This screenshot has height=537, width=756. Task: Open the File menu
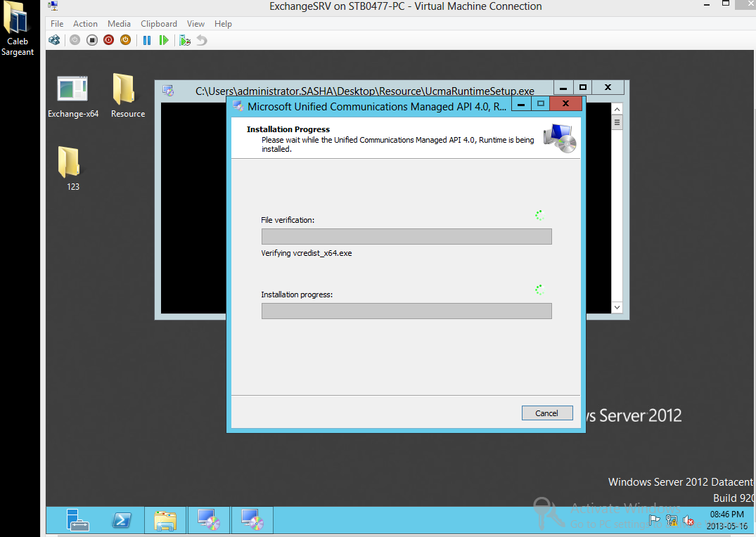[57, 24]
